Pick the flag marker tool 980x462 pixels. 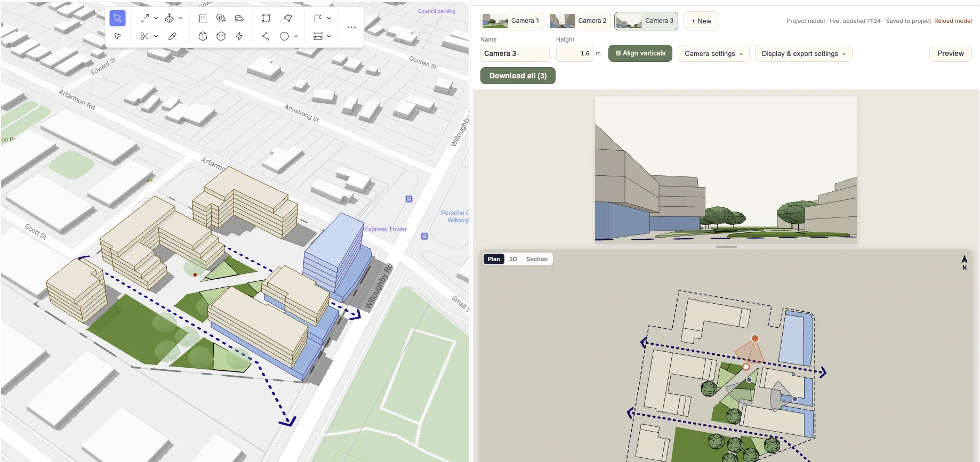(x=318, y=18)
